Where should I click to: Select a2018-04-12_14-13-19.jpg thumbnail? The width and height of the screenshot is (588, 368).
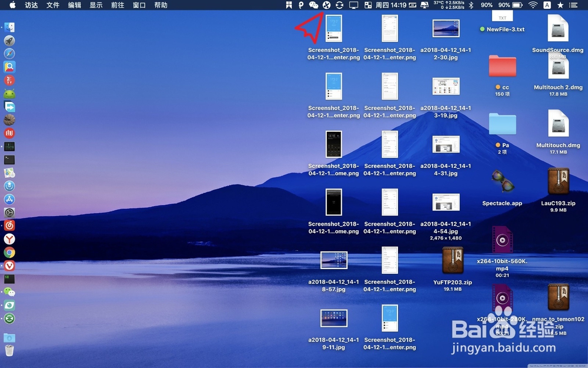tap(446, 87)
